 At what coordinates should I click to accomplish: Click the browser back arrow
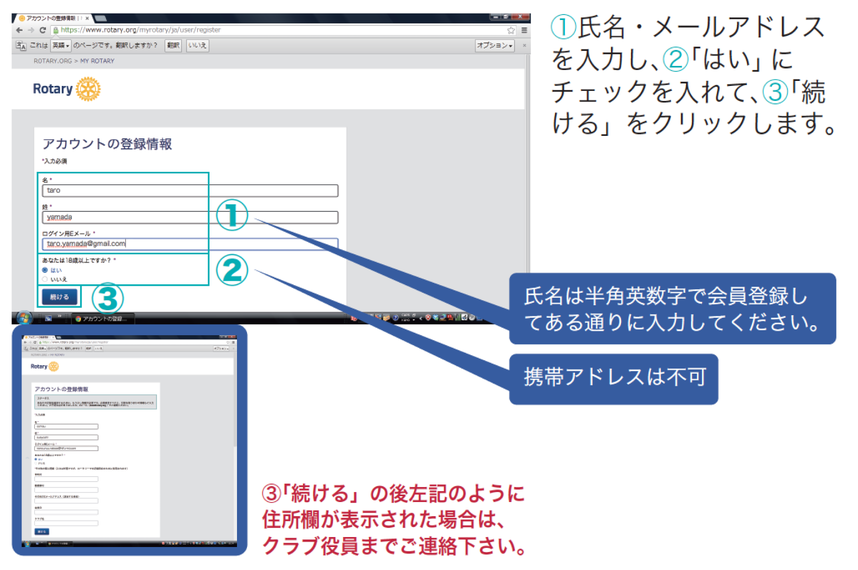[x=18, y=31]
